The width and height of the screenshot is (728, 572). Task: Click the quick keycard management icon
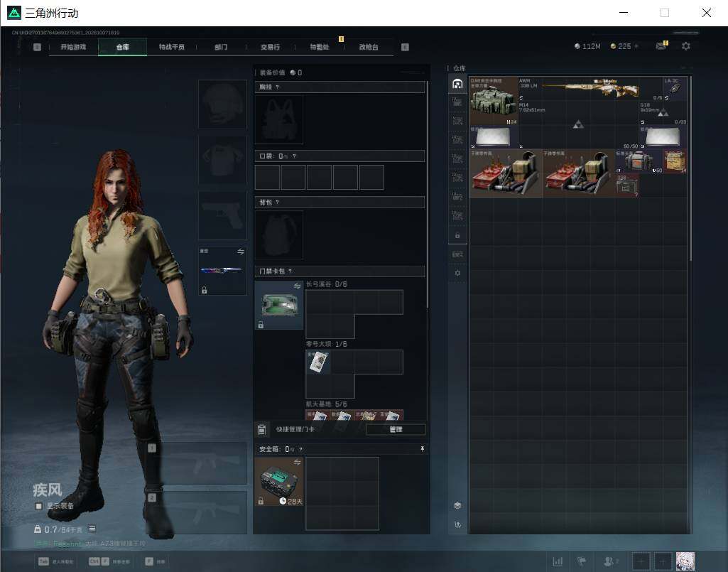coord(262,430)
